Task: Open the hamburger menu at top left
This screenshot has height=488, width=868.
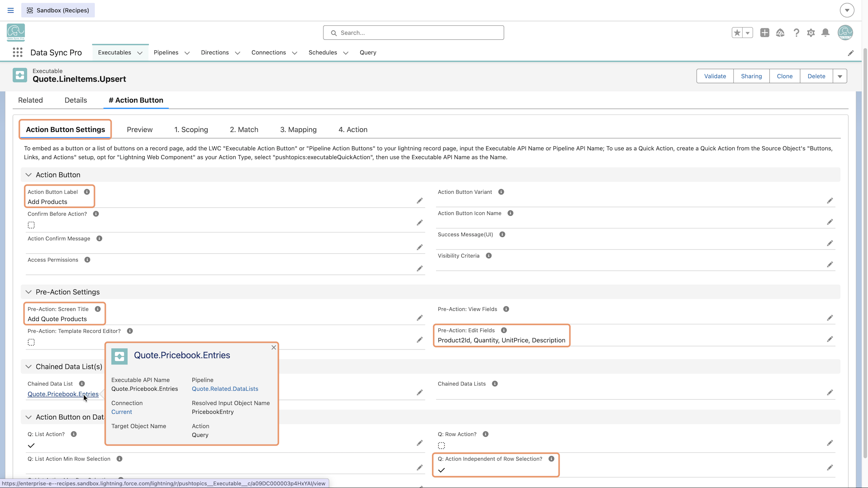Action: click(x=10, y=10)
